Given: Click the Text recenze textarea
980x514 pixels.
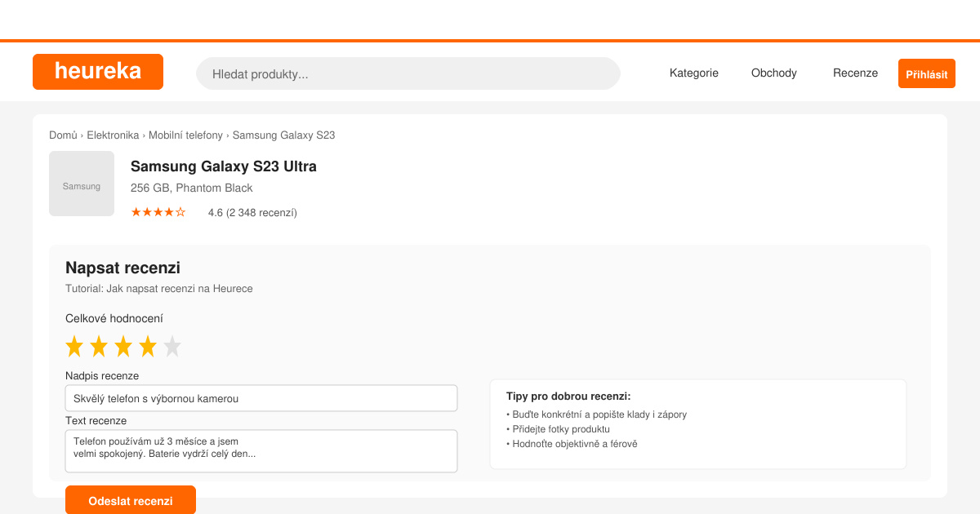Looking at the screenshot, I should [261, 451].
